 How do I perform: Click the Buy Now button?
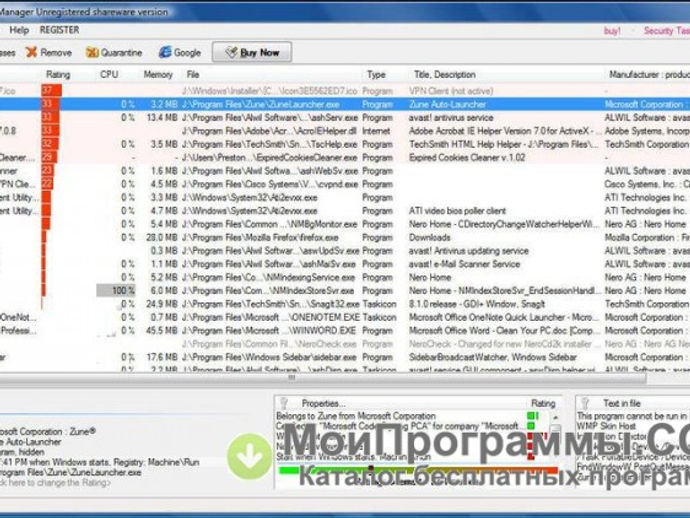click(x=252, y=52)
